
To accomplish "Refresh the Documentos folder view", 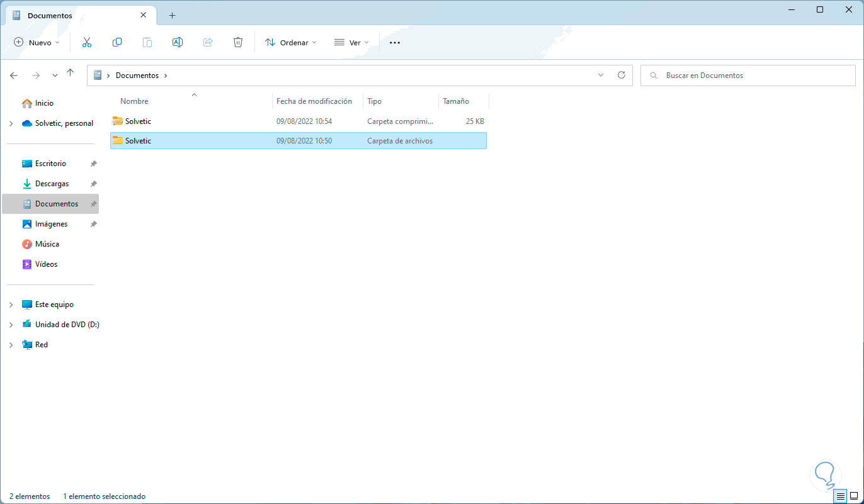I will pos(622,75).
